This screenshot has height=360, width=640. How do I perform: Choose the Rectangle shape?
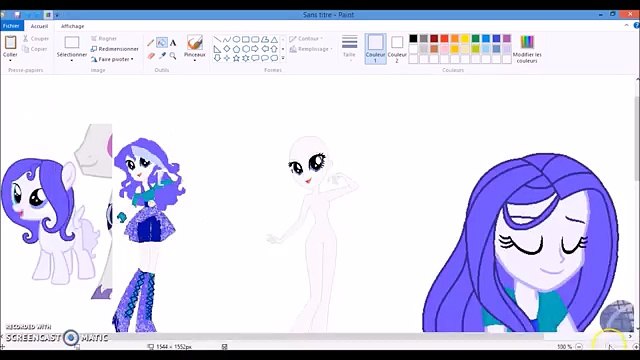pyautogui.click(x=246, y=40)
